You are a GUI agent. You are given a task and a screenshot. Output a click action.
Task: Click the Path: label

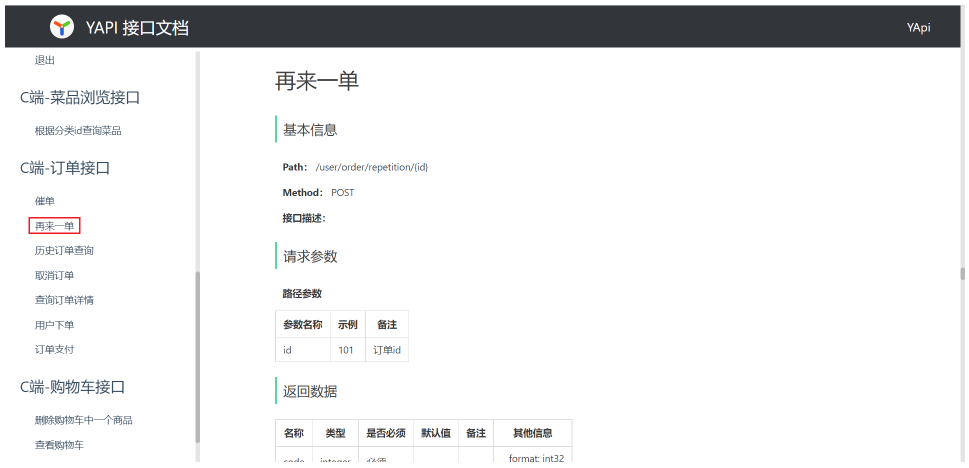pos(295,167)
